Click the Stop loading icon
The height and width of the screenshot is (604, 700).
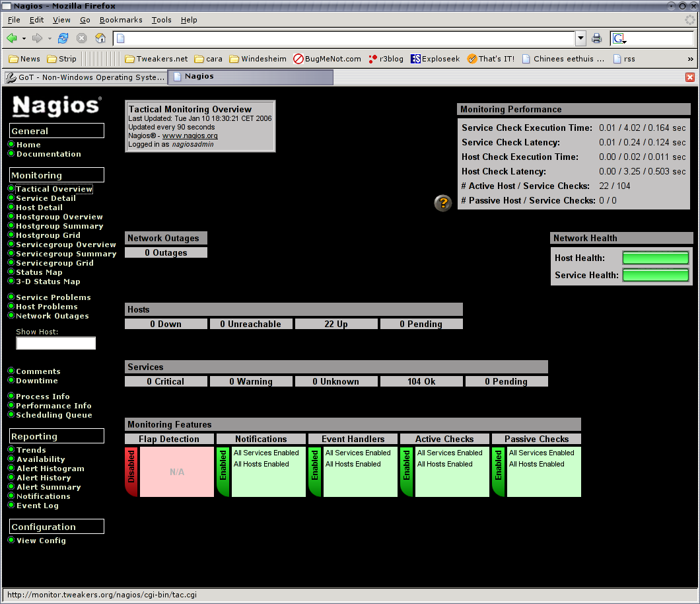[82, 38]
